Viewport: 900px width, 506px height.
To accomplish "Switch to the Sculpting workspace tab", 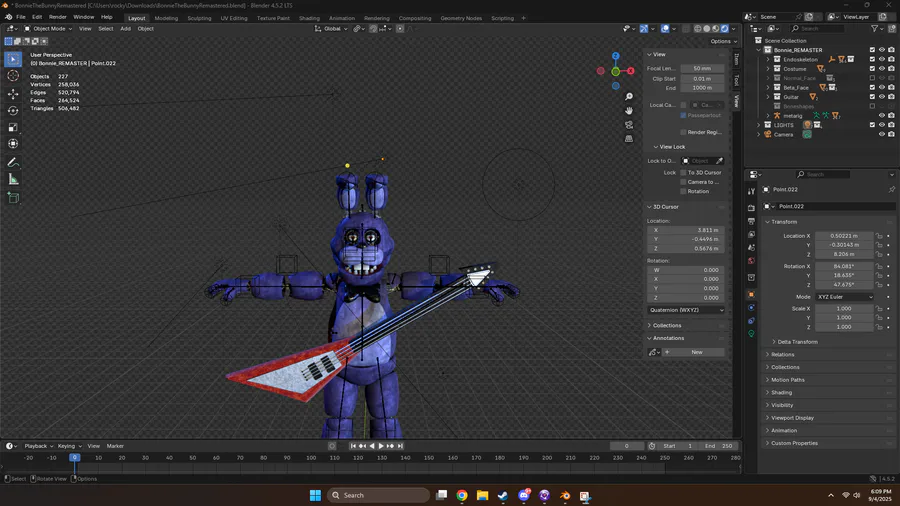I will (x=199, y=18).
